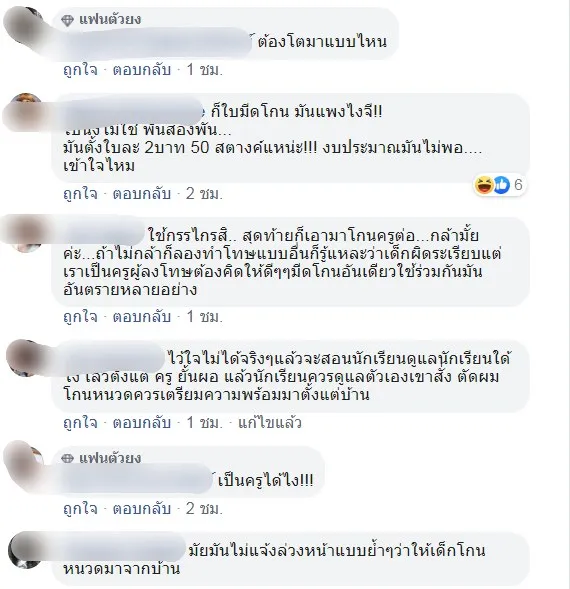
Task: Open the reaction count 6 details
Action: coord(518,185)
